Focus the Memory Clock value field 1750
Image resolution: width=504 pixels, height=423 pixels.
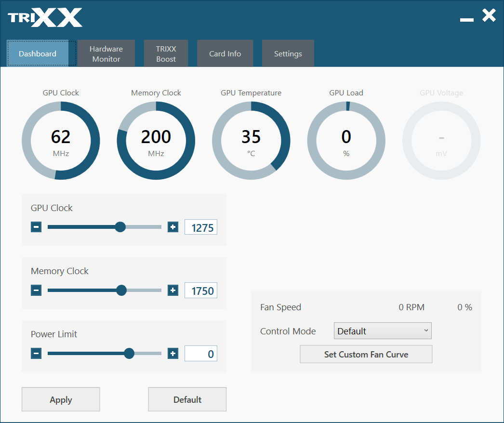(x=201, y=291)
